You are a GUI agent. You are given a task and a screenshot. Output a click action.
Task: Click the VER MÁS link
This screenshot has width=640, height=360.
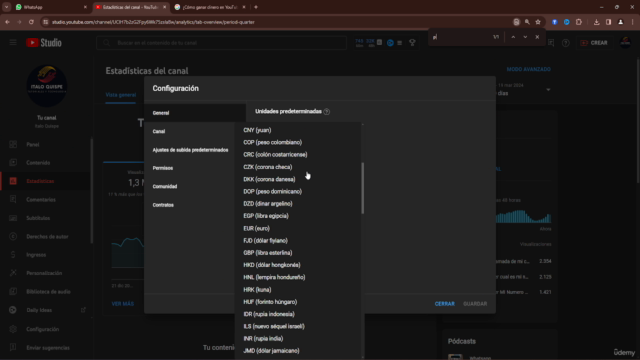[123, 304]
